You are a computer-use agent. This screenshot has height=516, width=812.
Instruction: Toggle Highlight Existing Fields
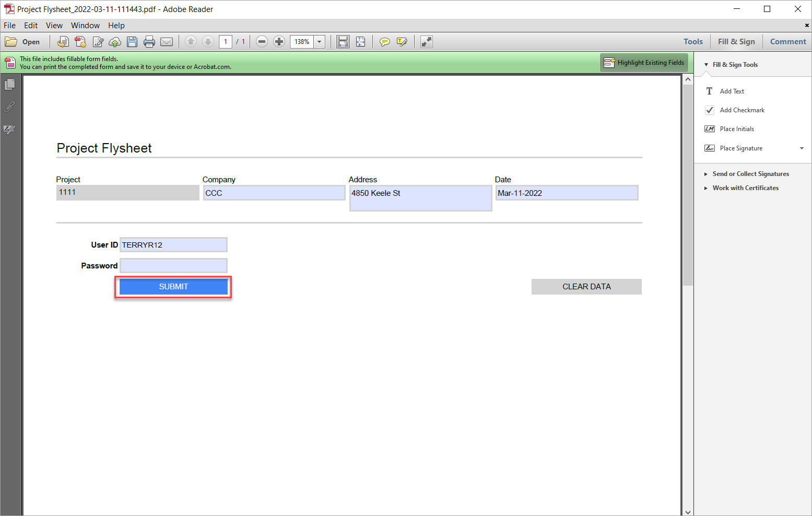tap(644, 63)
